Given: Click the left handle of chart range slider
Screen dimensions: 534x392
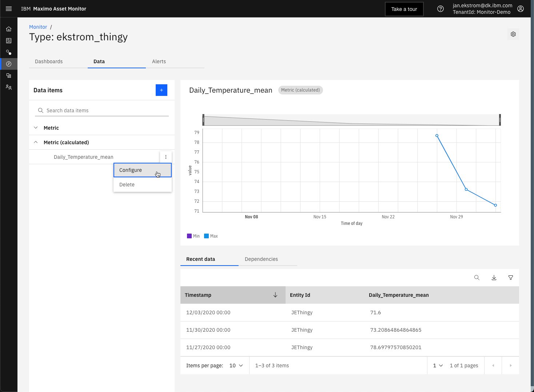Looking at the screenshot, I should click(203, 120).
